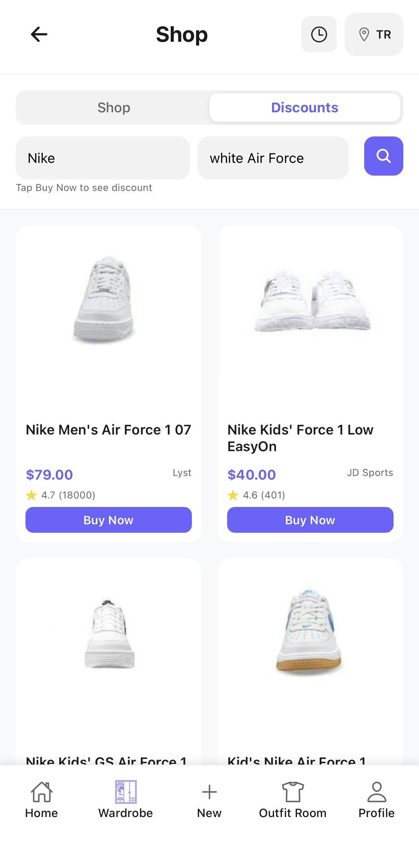
Task: Open the Nike Men's Air Force 1 07 image
Action: [x=104, y=300]
